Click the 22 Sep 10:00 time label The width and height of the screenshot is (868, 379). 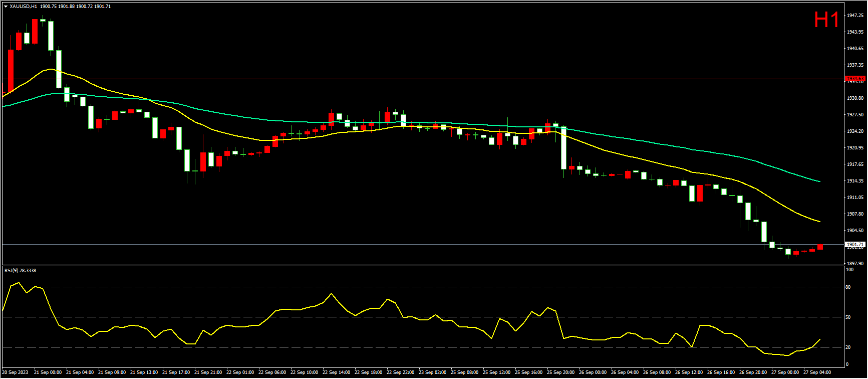tap(304, 372)
